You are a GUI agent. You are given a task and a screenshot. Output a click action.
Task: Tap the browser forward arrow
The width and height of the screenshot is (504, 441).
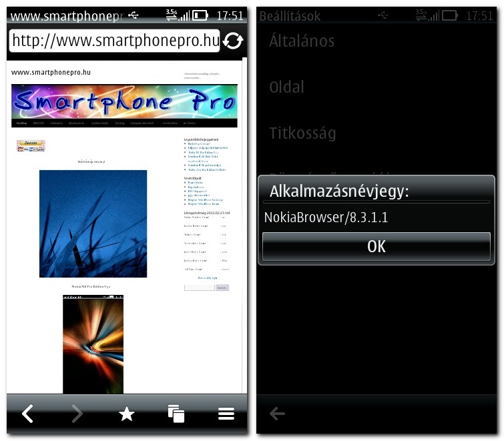click(77, 414)
